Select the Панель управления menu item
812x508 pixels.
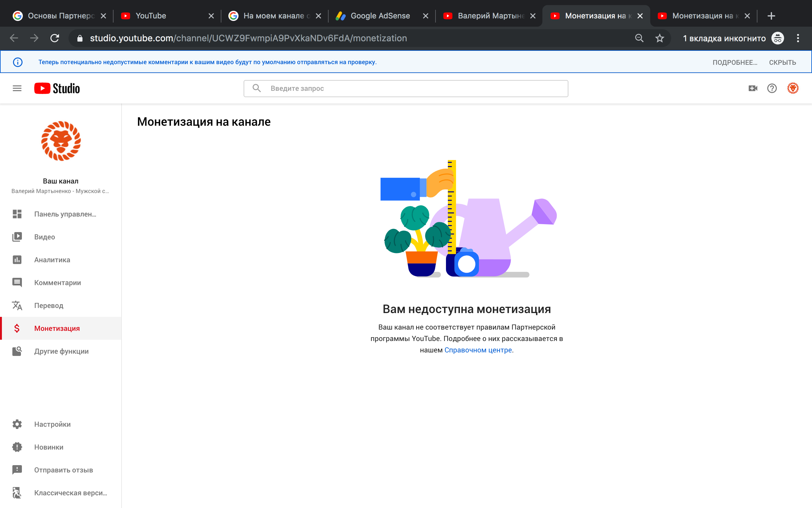61,214
